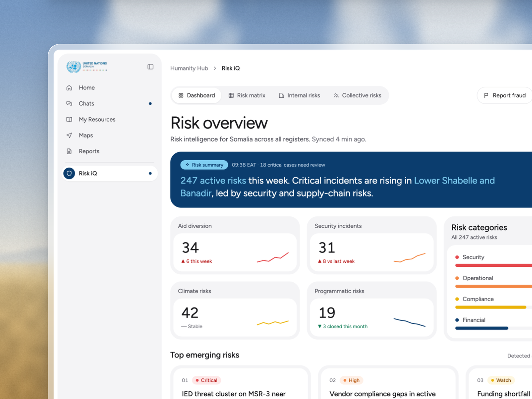Open the Funding shortfall risk card

point(499,383)
